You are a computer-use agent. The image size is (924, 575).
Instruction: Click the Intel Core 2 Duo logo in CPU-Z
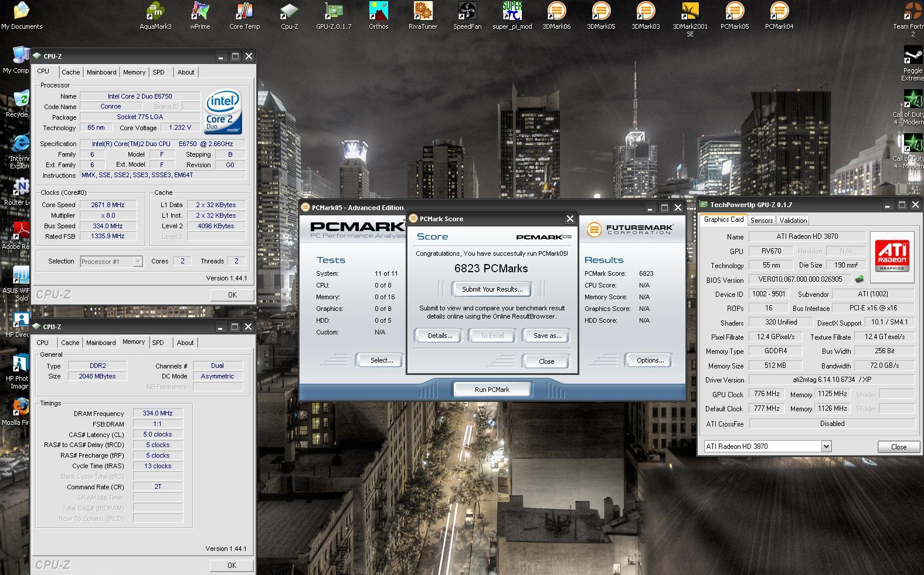223,111
